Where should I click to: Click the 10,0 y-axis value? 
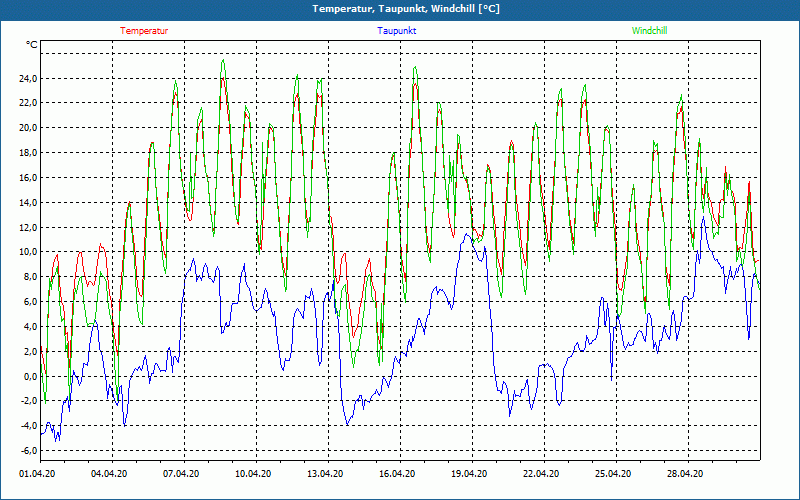click(x=27, y=252)
